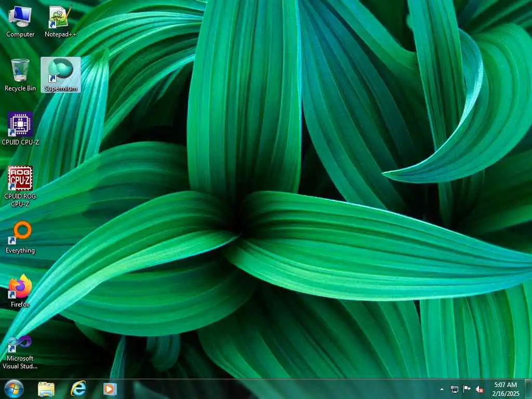The height and width of the screenshot is (399, 532).
Task: Open Windows Explorer from taskbar
Action: click(x=46, y=389)
